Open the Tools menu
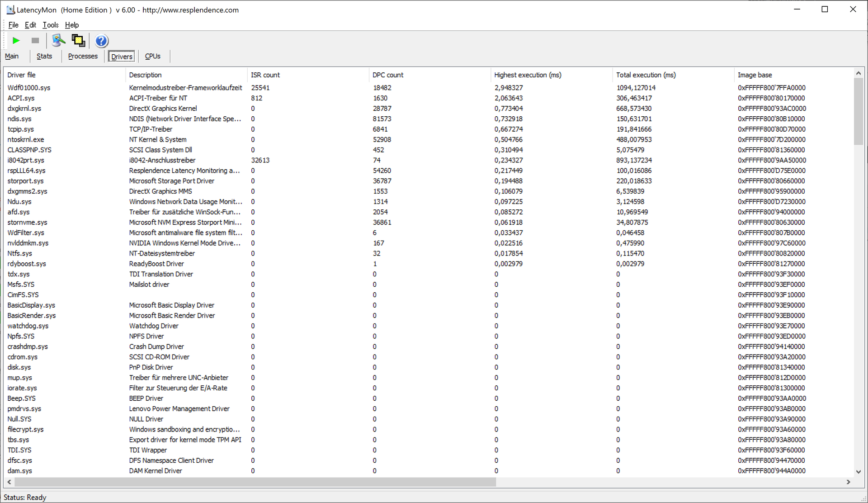The height and width of the screenshot is (503, 868). pos(51,25)
